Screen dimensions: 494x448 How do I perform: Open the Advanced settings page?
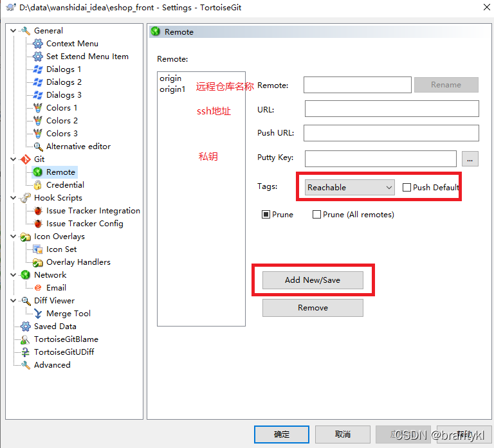pos(52,365)
